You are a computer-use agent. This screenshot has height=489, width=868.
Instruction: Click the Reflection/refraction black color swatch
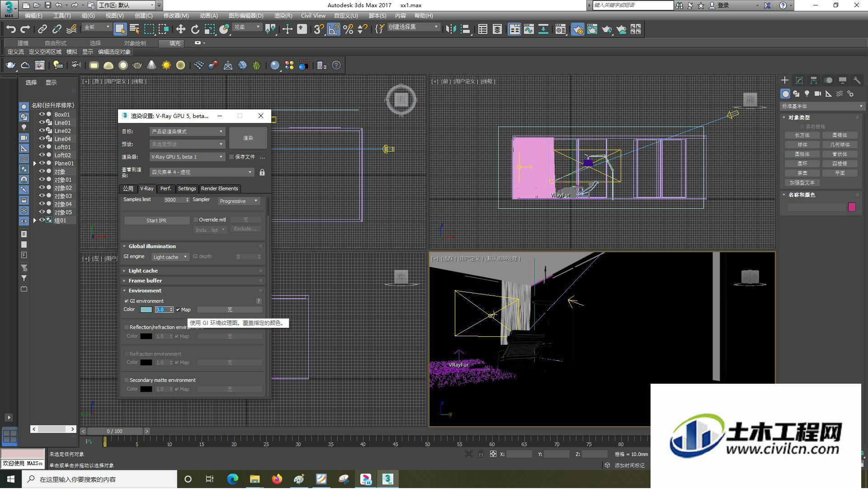point(146,336)
